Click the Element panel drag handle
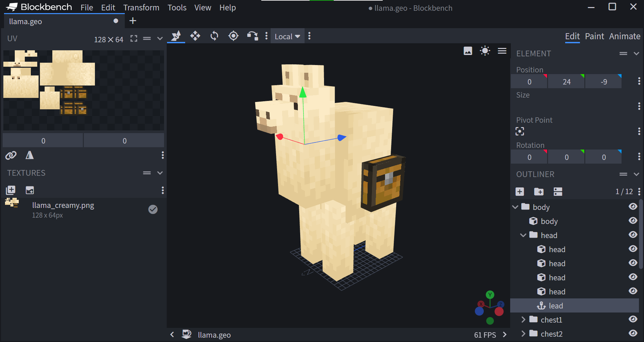Screen dimensions: 644x342 (x=623, y=54)
